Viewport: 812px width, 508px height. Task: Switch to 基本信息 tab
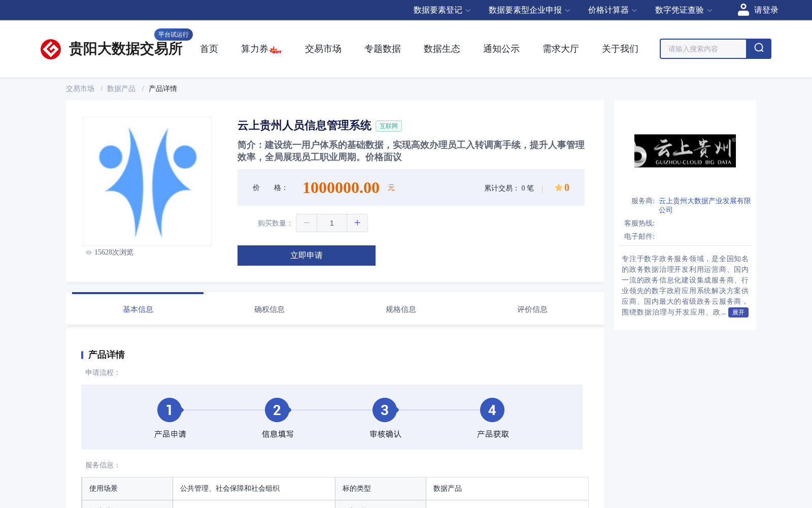[138, 309]
